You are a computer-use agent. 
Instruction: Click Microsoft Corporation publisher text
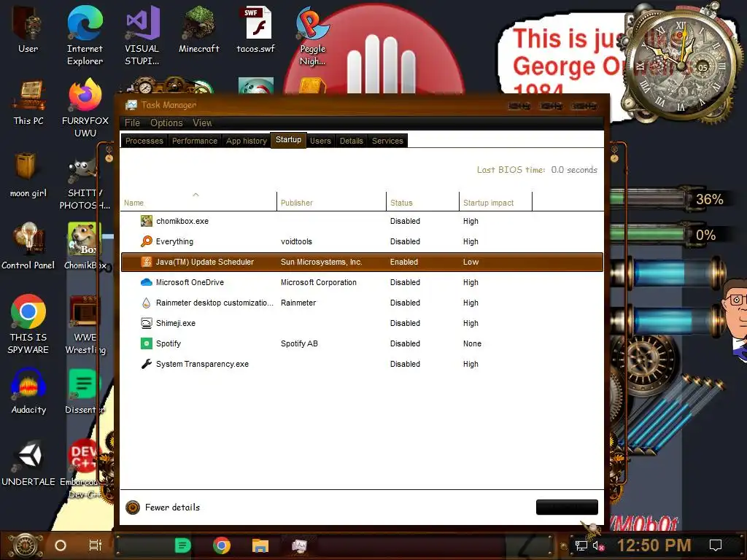point(319,282)
